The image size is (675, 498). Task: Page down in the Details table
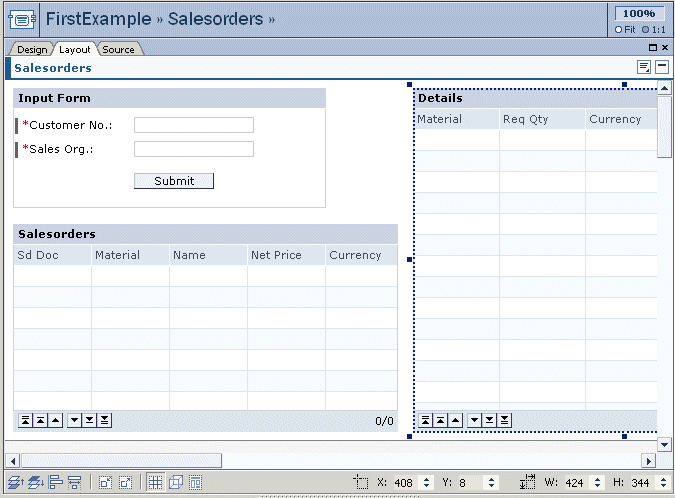(489, 420)
